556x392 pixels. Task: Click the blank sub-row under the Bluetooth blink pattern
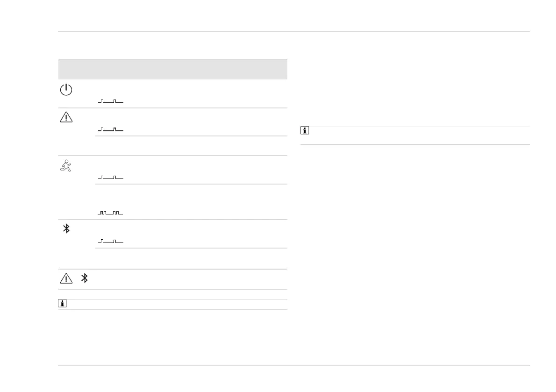point(191,258)
